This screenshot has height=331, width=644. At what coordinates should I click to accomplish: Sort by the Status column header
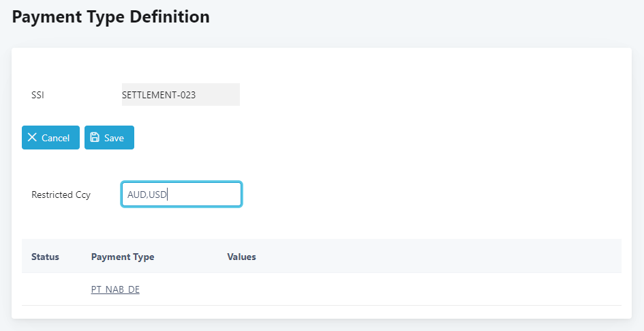point(45,257)
